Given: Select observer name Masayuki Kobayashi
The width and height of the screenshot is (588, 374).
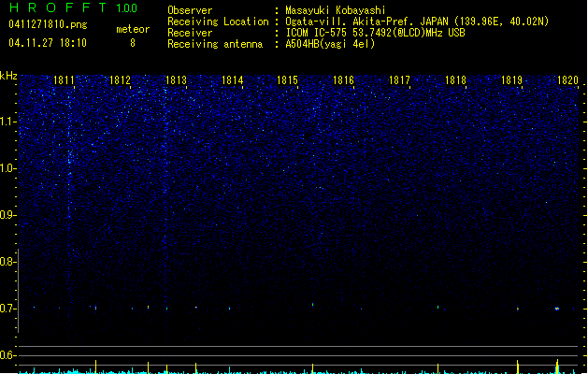Looking at the screenshot, I should click(x=336, y=10).
